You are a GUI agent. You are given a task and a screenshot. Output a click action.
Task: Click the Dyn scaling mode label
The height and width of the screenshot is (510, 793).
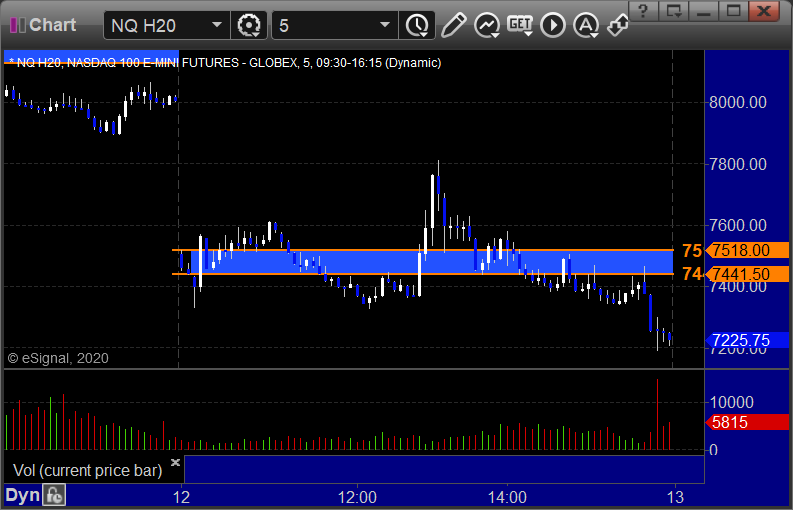pyautogui.click(x=22, y=495)
